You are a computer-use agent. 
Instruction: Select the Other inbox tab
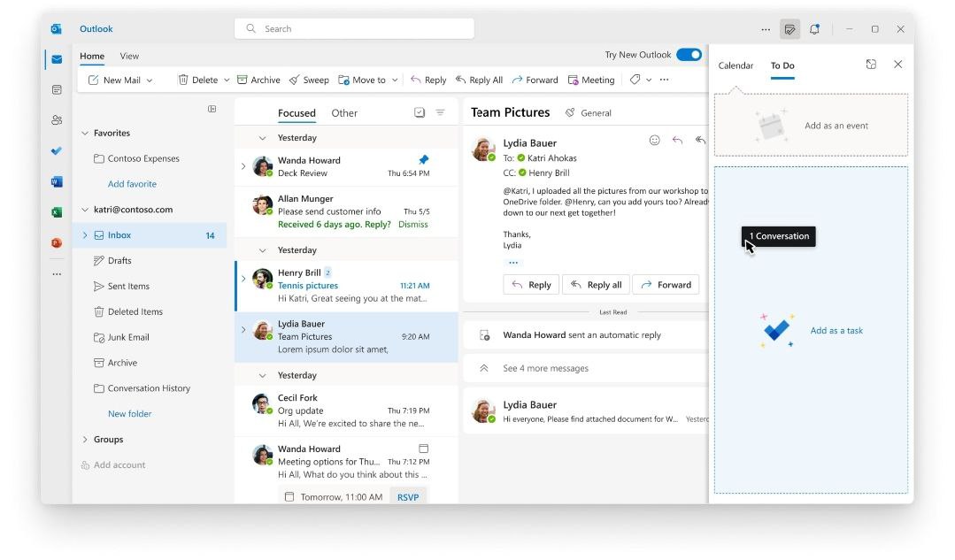(x=344, y=113)
